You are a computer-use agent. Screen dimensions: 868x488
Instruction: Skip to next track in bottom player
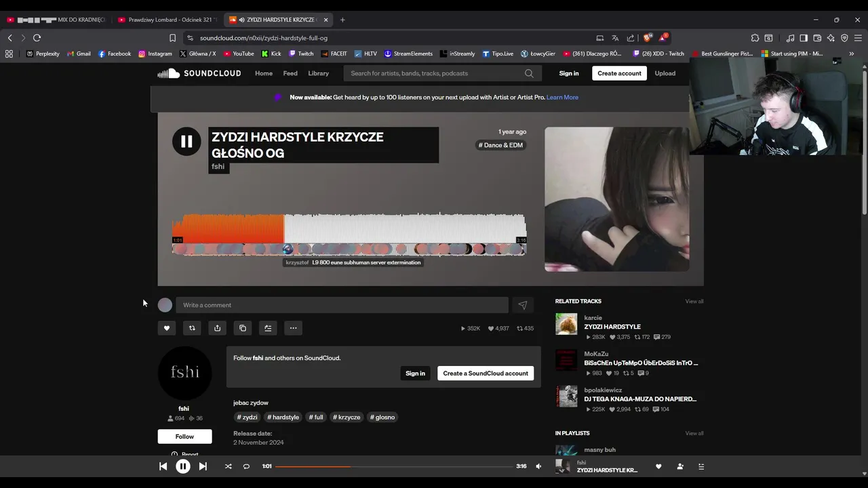click(203, 466)
